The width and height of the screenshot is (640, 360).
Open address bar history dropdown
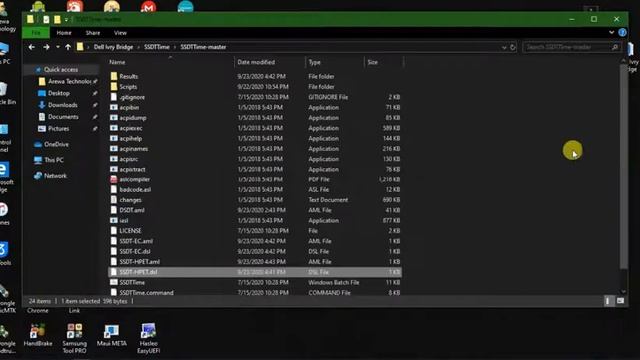[504, 47]
